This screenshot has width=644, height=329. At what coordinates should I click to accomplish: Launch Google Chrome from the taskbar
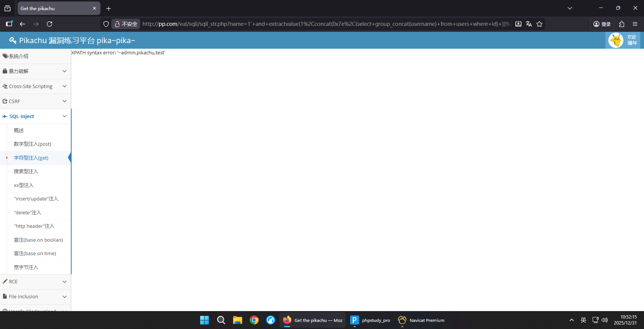click(x=254, y=320)
